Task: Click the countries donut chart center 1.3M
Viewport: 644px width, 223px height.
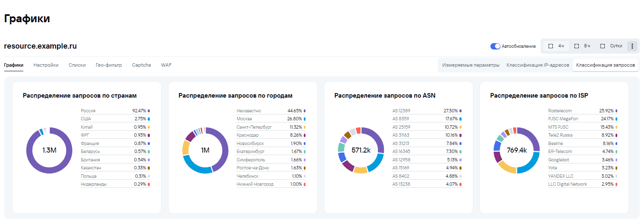Action: tap(49, 150)
